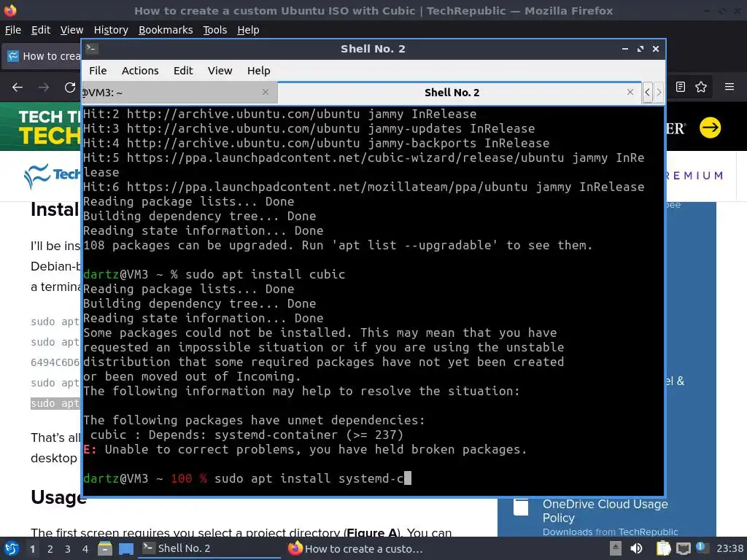Open the OneDrive Cloud Usage Policy link
This screenshot has height=560, width=747.
tap(605, 510)
